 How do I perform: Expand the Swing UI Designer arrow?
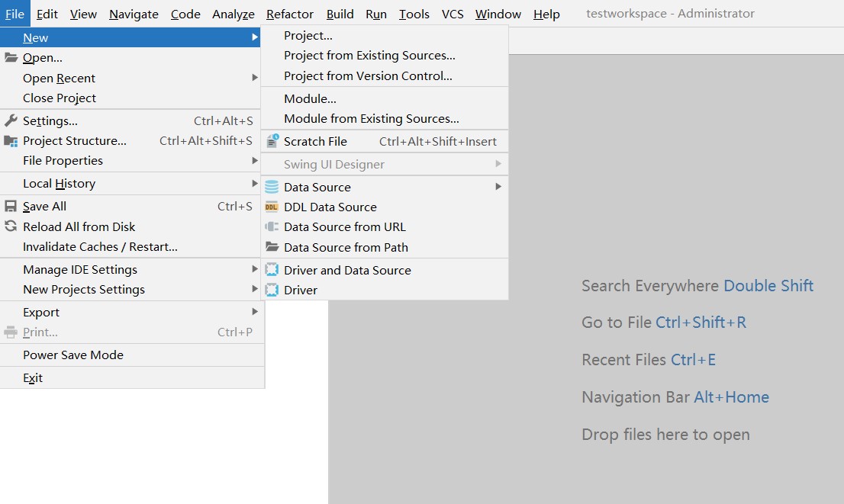(x=498, y=163)
